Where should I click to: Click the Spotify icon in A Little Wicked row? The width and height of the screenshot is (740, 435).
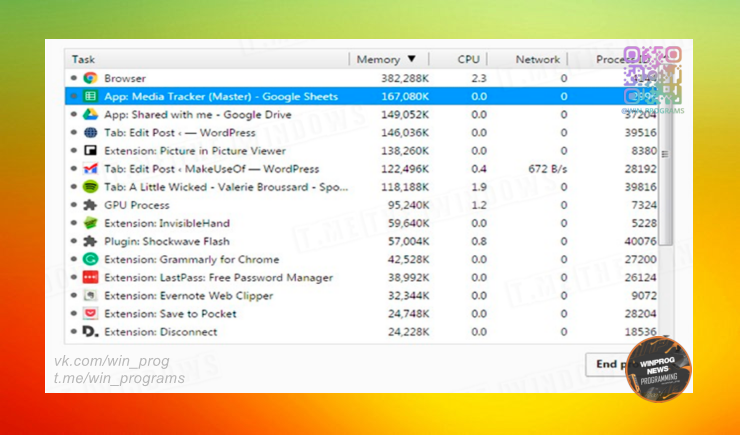point(90,187)
